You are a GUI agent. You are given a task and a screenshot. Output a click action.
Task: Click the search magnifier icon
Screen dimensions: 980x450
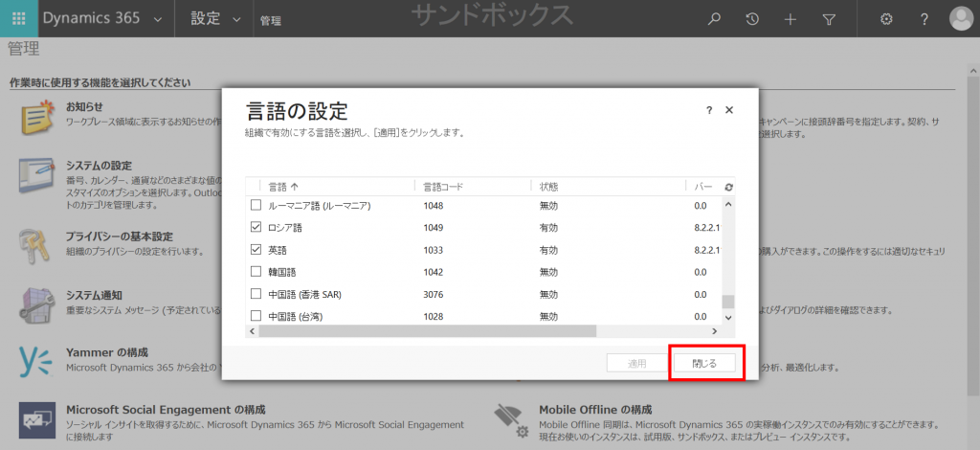coord(714,19)
